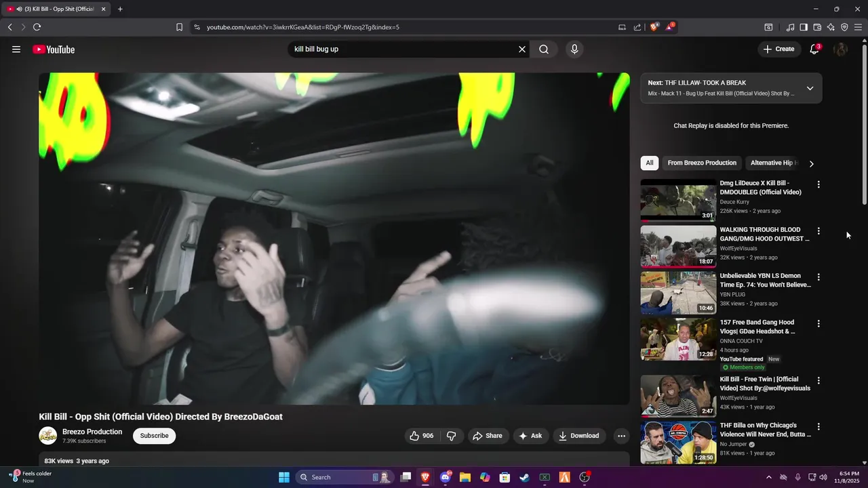Click the video player area
The width and height of the screenshot is (868, 488).
pos(334,239)
